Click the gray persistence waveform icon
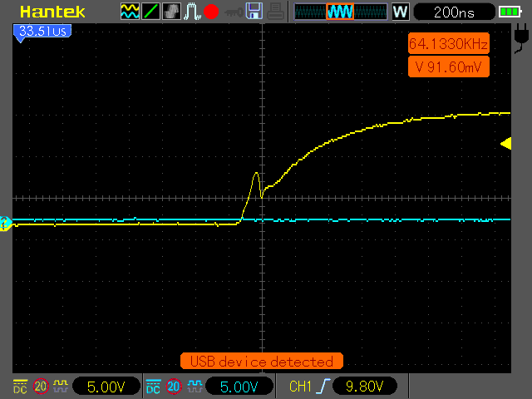 (x=172, y=11)
